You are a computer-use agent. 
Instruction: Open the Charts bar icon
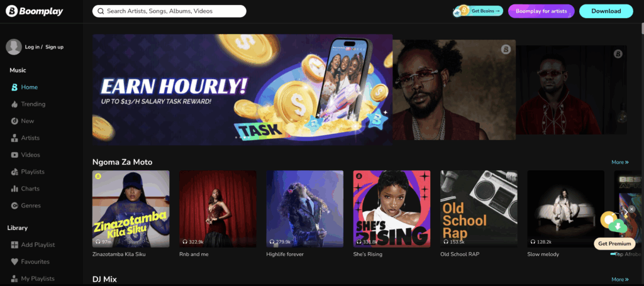14,189
